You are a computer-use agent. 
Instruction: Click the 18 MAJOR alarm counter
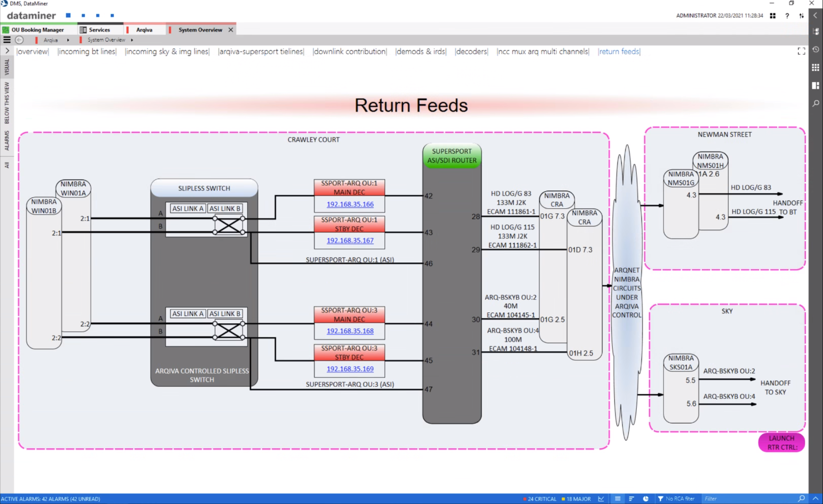click(x=576, y=499)
